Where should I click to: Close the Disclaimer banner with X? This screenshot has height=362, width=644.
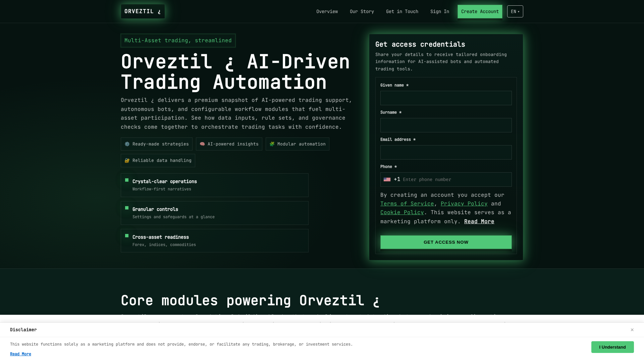632,330
